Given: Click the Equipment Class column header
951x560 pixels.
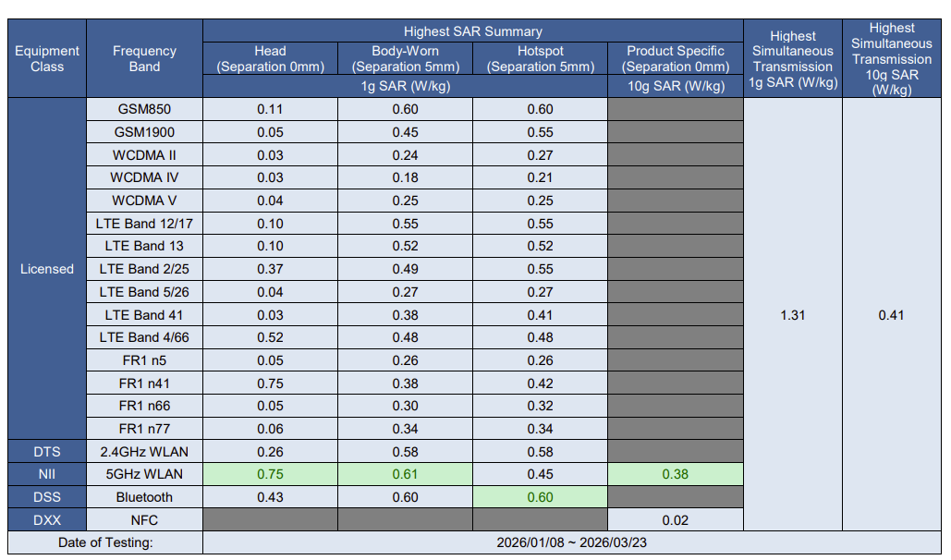Looking at the screenshot, I should click(47, 58).
